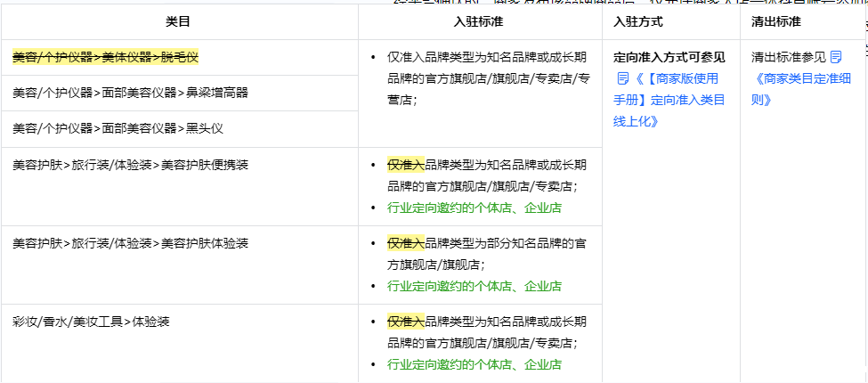868x383 pixels.
Task: Click 部分知名品牌的官方旗舰店/旗舰店 text
Action: tap(487, 254)
